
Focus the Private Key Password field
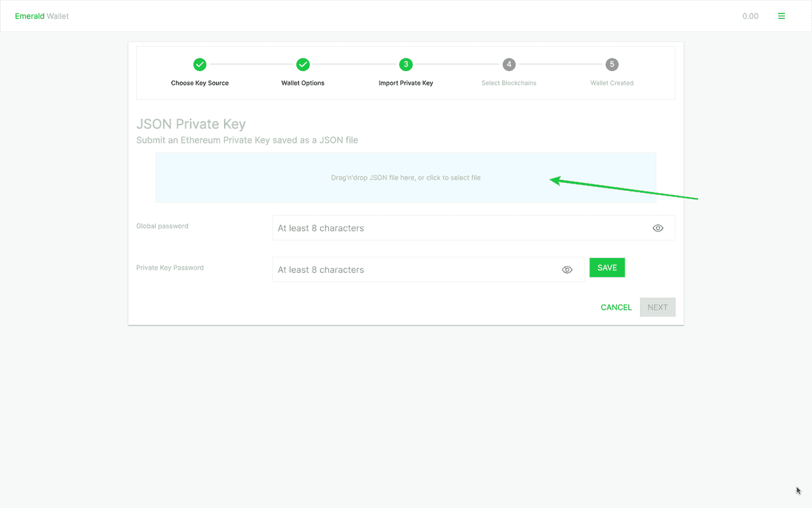pos(416,270)
